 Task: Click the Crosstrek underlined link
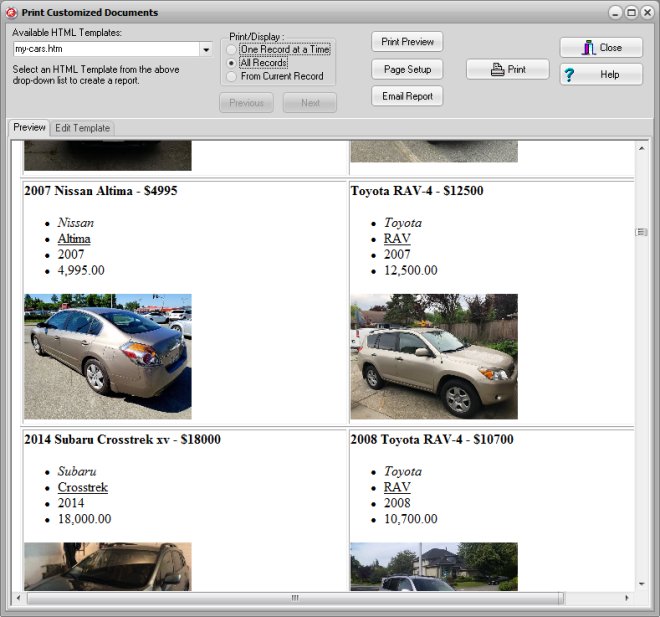coord(82,487)
